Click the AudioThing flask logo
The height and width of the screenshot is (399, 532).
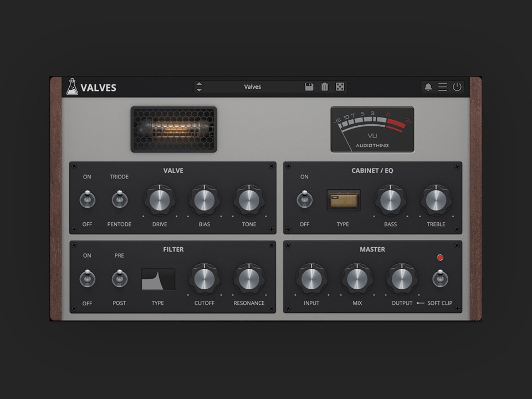(72, 87)
